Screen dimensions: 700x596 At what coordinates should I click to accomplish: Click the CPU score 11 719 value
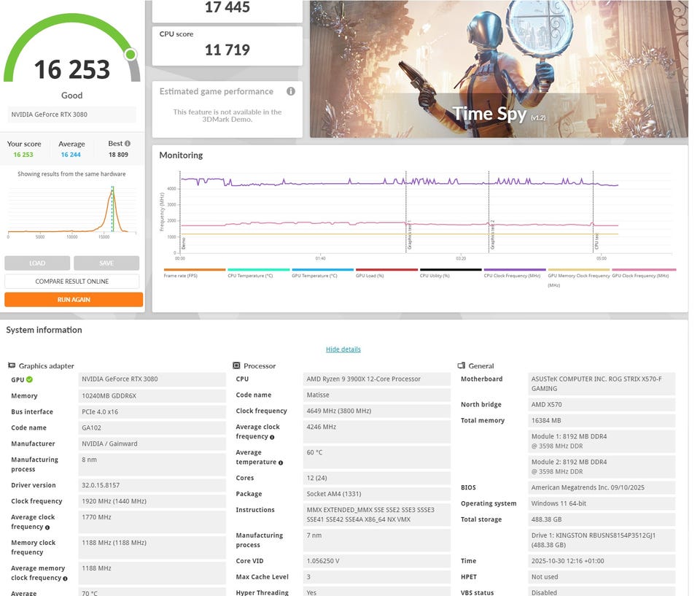(227, 50)
